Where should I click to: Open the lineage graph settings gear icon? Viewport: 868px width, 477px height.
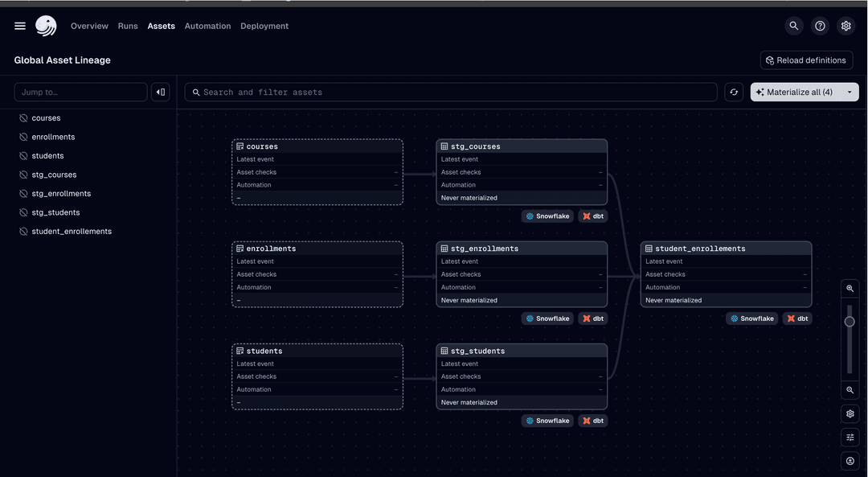(x=850, y=413)
